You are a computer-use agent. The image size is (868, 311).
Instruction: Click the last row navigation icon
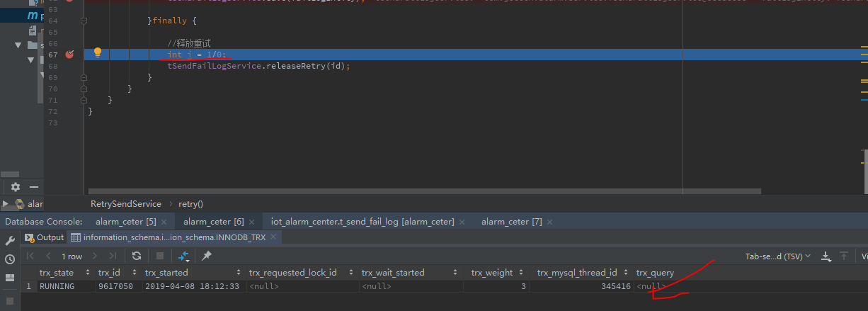coord(113,256)
